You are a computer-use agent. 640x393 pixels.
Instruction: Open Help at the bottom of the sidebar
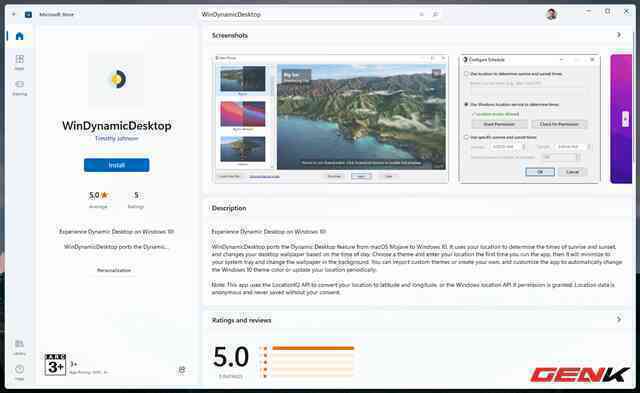click(19, 372)
